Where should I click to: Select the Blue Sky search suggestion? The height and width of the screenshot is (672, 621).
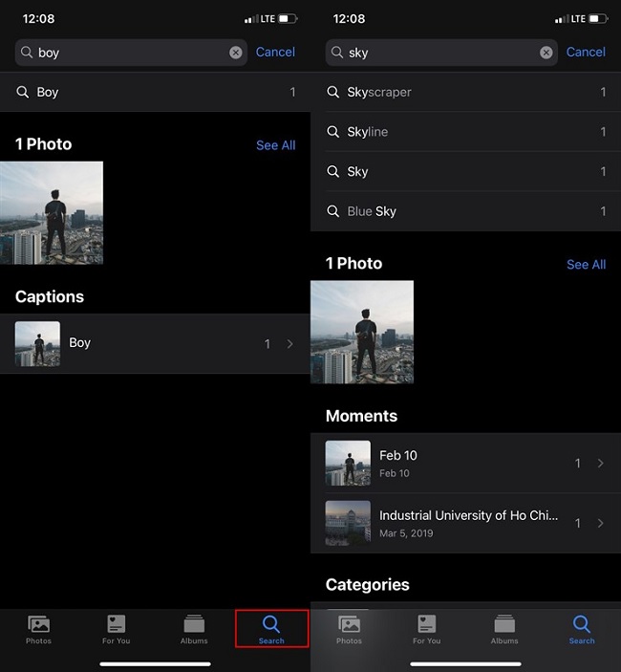pyautogui.click(x=465, y=211)
